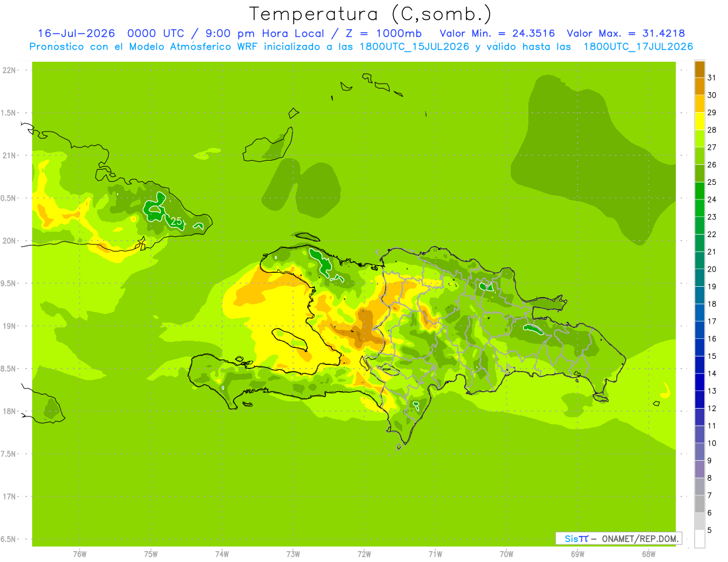Pick the dark blue legend swatch between 13 and 14
728x562 pixels.
tap(699, 382)
